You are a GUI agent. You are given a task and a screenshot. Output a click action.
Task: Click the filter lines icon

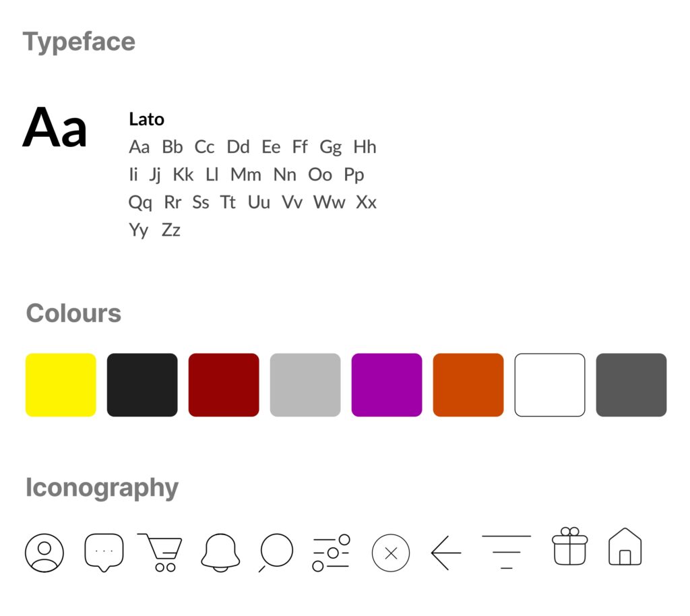click(506, 552)
